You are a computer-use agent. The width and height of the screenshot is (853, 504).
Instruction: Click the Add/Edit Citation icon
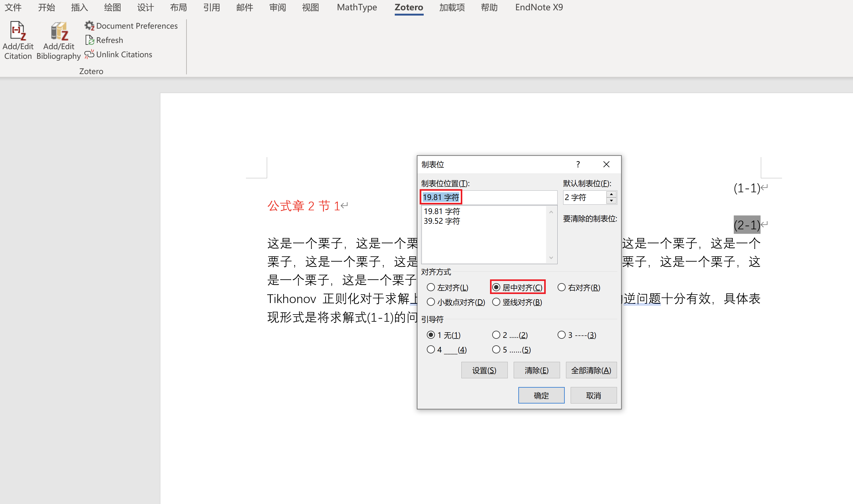18,31
